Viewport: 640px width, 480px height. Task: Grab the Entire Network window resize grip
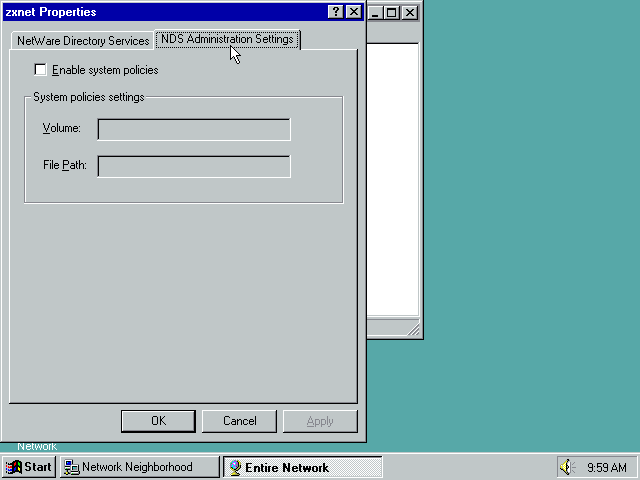pos(413,329)
